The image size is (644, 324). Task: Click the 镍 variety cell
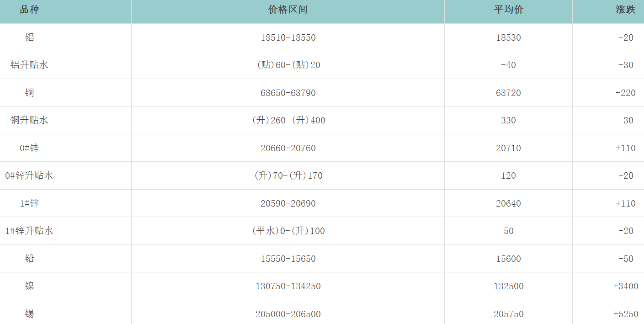29,286
